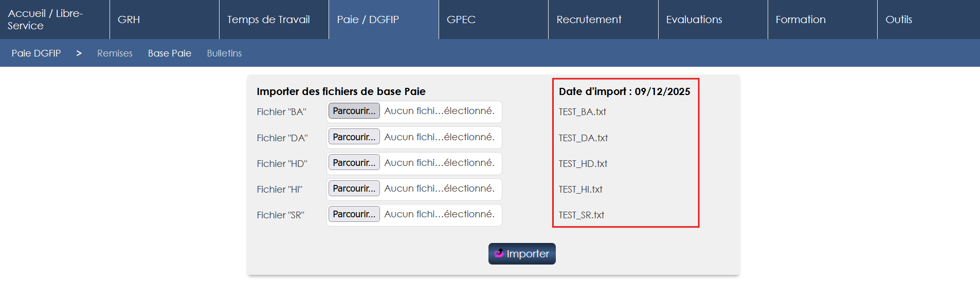980x282 pixels.
Task: Click the Importer button
Action: pos(522,254)
